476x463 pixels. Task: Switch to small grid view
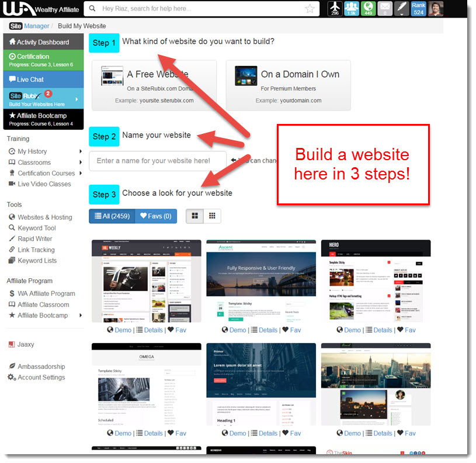(x=212, y=216)
